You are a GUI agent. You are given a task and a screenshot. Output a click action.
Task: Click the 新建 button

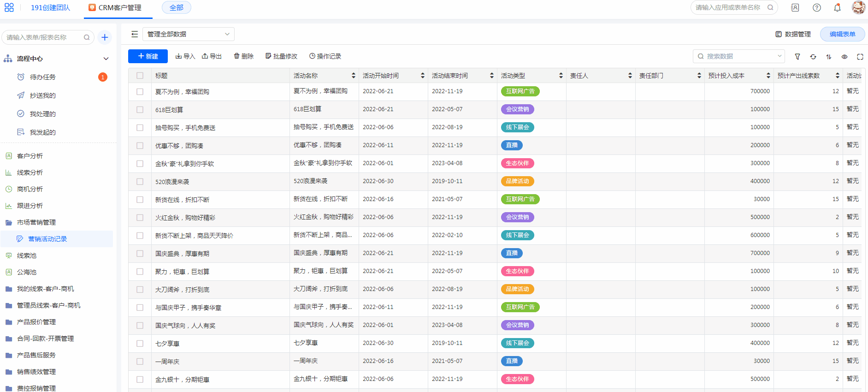click(x=148, y=56)
